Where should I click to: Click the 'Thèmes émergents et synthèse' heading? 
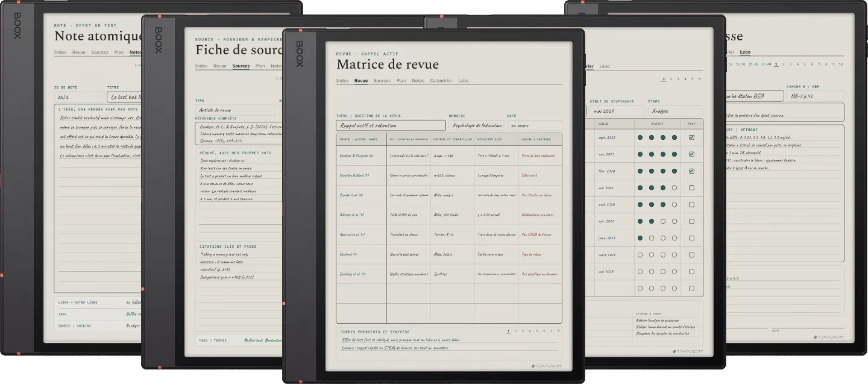tap(375, 332)
